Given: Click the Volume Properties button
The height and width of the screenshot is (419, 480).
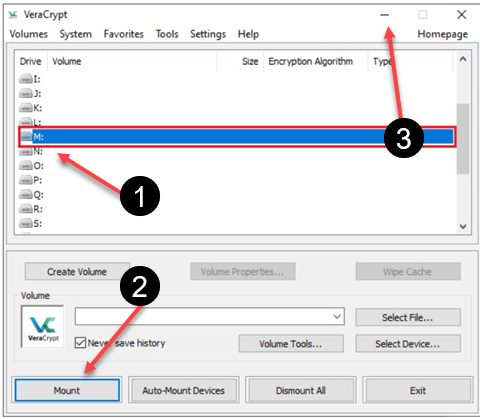Looking at the screenshot, I should click(243, 272).
